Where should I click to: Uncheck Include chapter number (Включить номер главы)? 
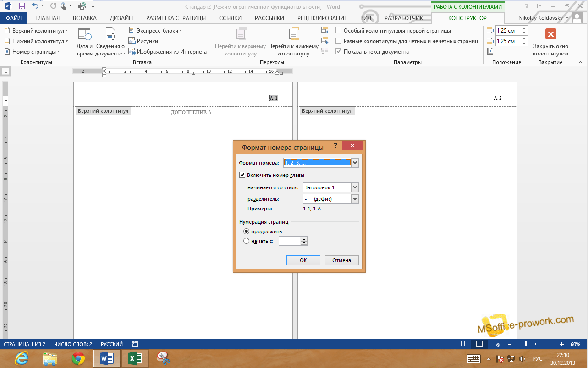tap(242, 175)
